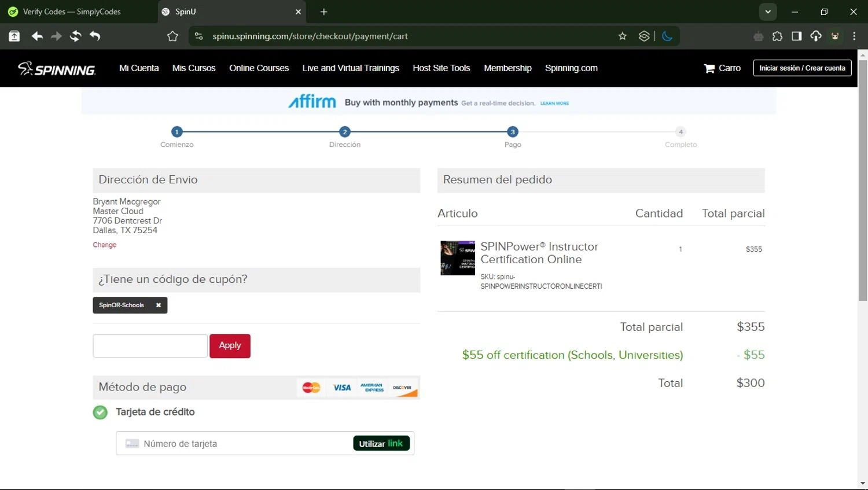Image resolution: width=868 pixels, height=490 pixels.
Task: View site information icon in address bar
Action: point(198,36)
